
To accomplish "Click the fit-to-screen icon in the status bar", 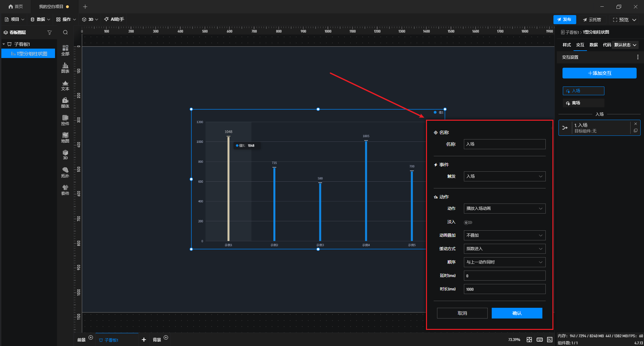I will [x=529, y=340].
